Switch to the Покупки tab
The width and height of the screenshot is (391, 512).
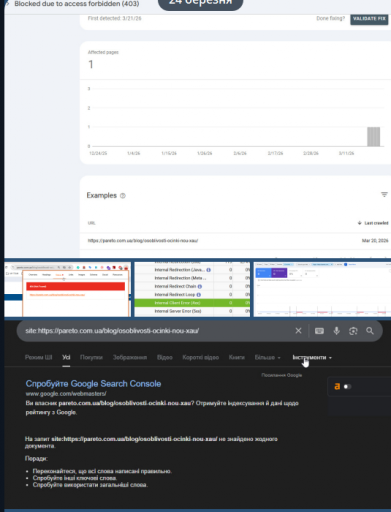[x=91, y=357]
